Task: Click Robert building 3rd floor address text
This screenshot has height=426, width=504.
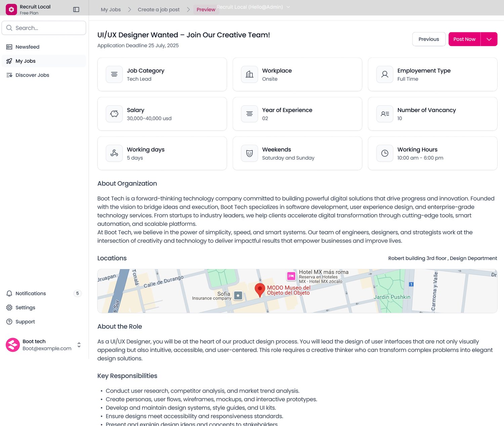Action: click(x=443, y=258)
